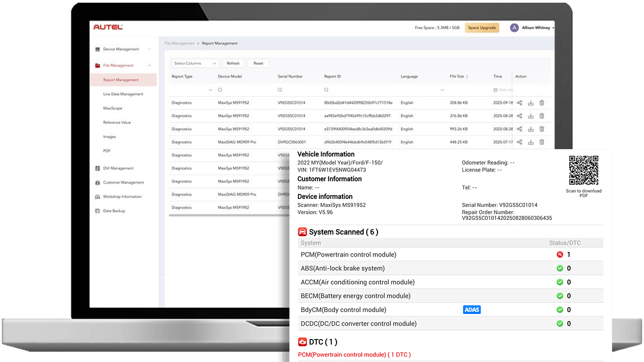Open the Report Type filter dropdown

coord(210,90)
